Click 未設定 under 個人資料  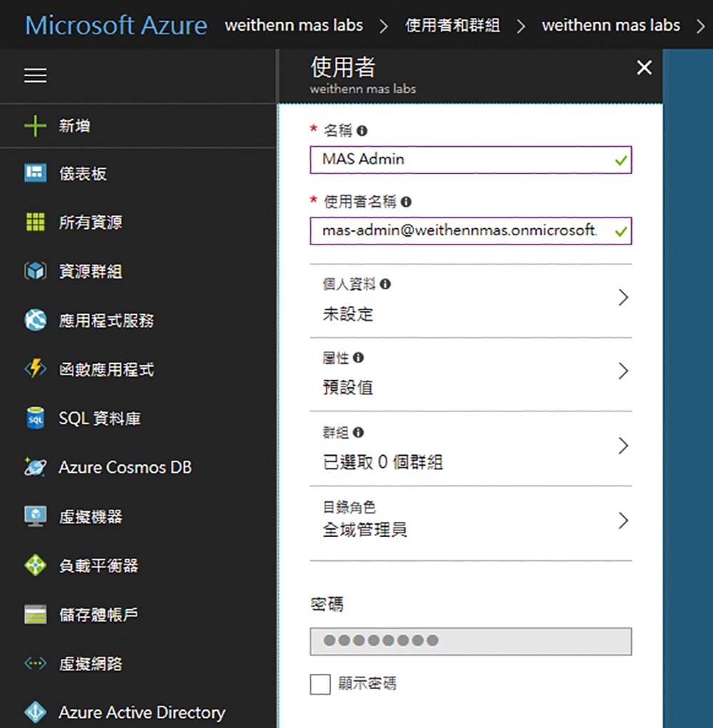pos(348,314)
